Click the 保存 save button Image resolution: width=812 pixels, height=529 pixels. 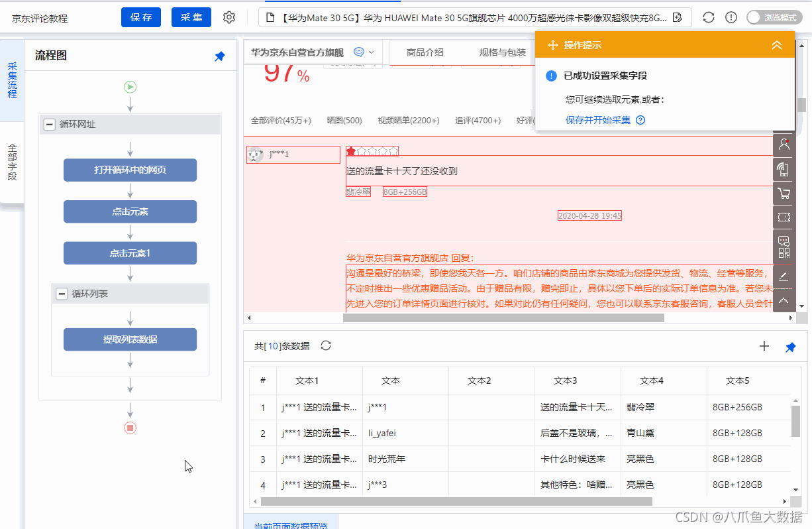[141, 17]
